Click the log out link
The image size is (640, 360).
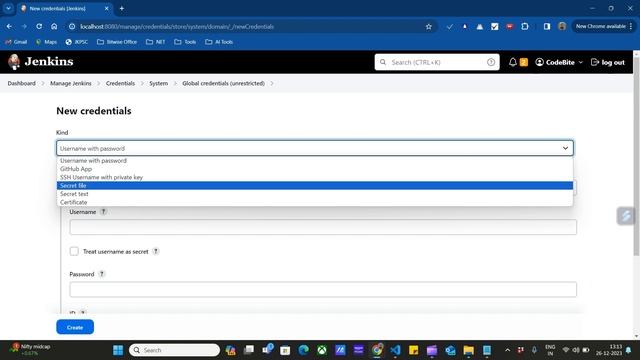click(608, 62)
